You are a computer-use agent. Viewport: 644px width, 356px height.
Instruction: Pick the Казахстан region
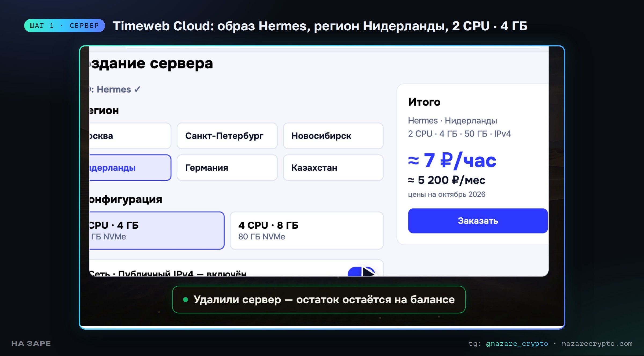tap(333, 168)
